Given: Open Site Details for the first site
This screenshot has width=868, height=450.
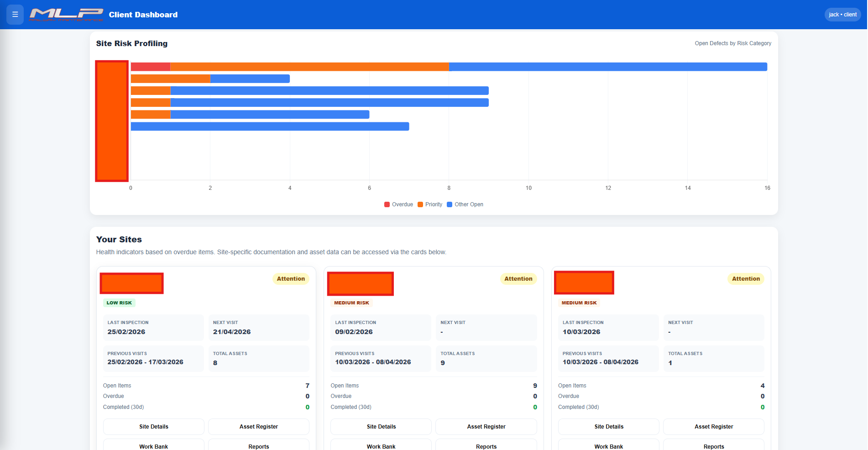Looking at the screenshot, I should 153,426.
